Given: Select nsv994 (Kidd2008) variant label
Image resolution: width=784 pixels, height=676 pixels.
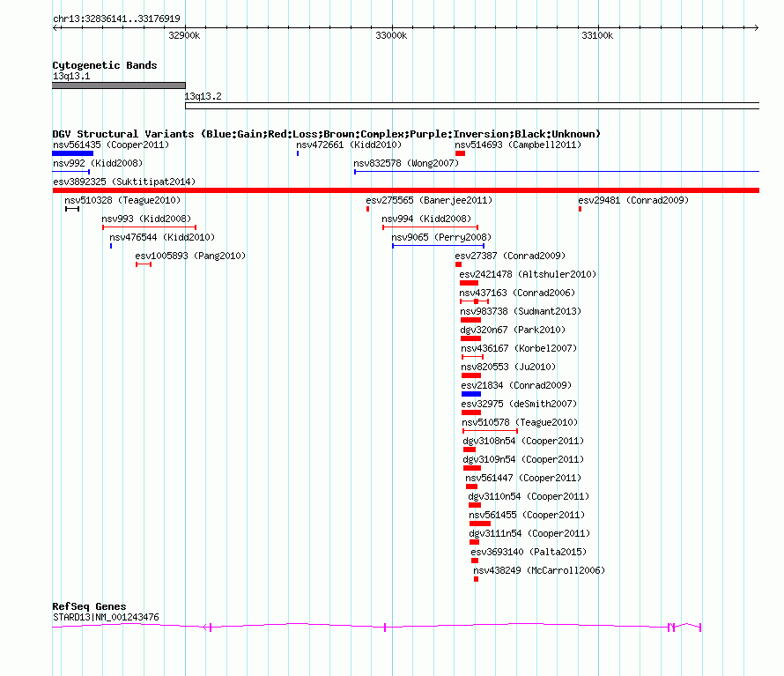Looking at the screenshot, I should click(x=426, y=219).
